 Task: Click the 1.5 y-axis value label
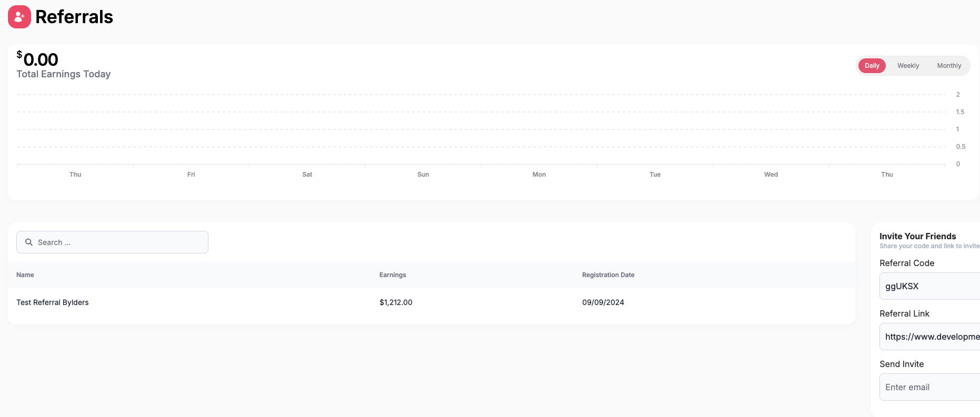coord(960,112)
